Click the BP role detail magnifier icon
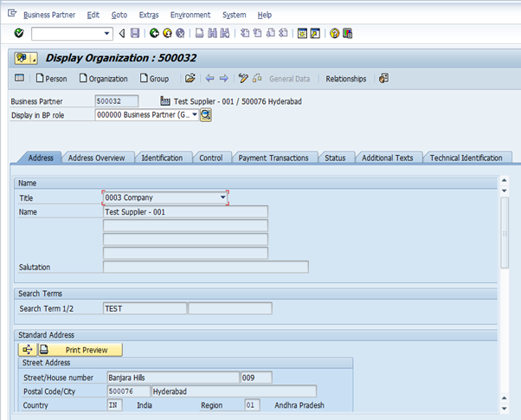Viewport: 521px width, 420px height. click(206, 114)
